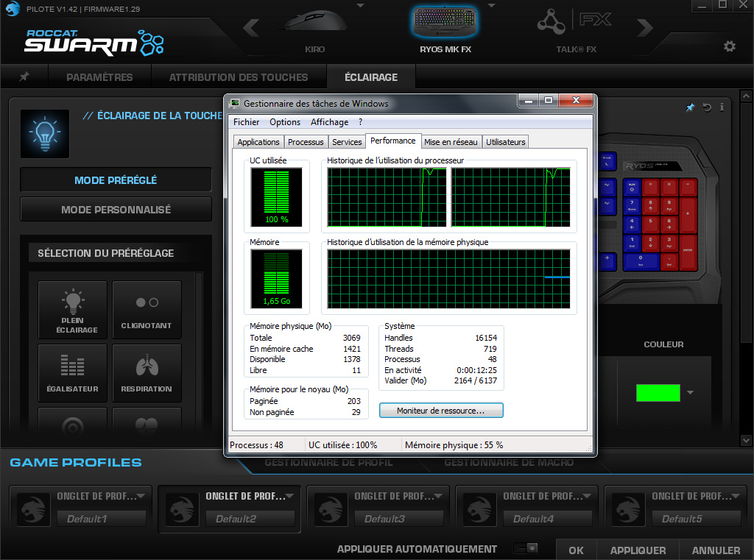Click the pin tab icon
Screen dimensions: 754x560
24,77
